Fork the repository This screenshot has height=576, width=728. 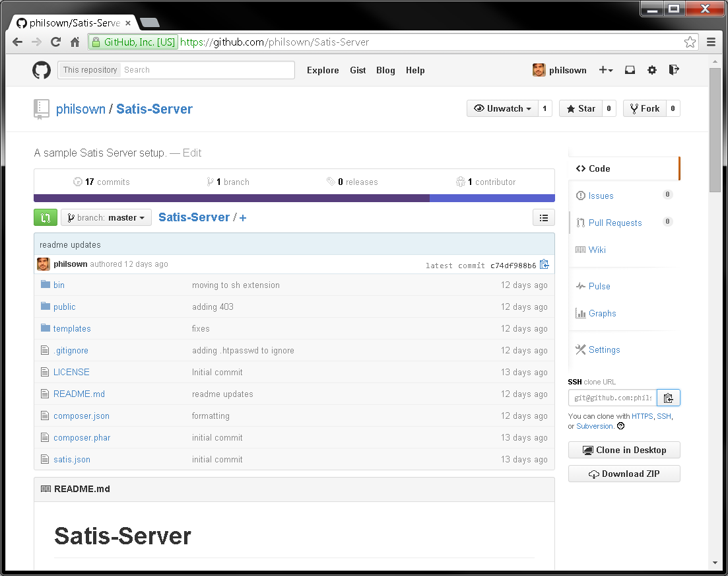click(644, 109)
